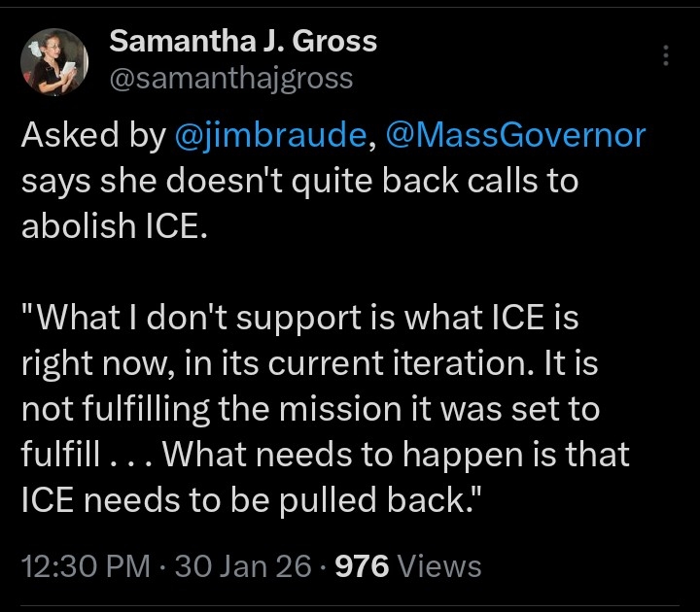Visit the @MassGovernor mention link
The width and height of the screenshot is (700, 612).
pos(515,136)
